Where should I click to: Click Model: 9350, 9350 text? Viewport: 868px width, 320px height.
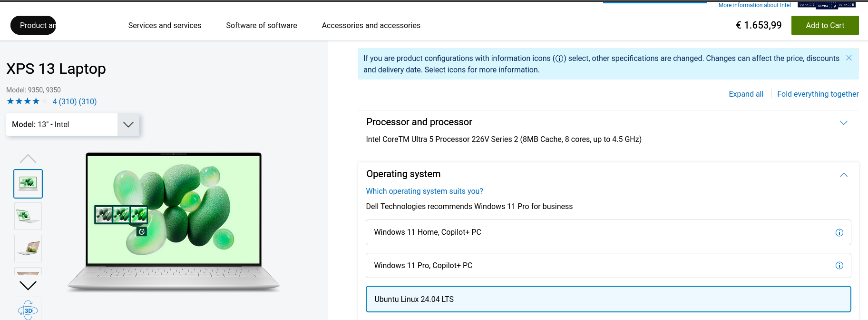click(33, 90)
